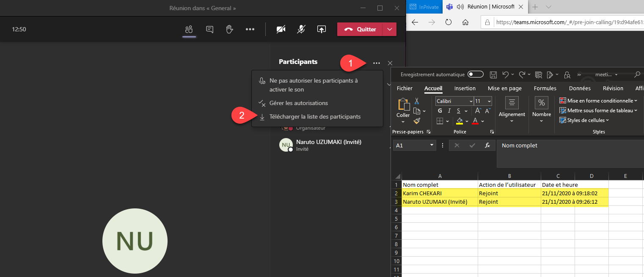Image resolution: width=644 pixels, height=277 pixels.
Task: Cut selection with the scissors icon
Action: (417, 101)
